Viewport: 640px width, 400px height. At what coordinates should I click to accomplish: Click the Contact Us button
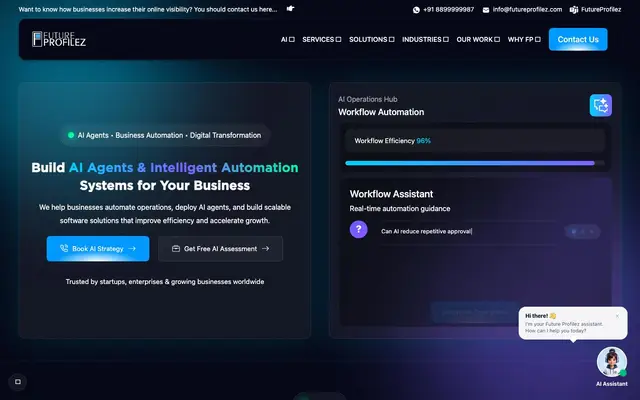coord(578,40)
